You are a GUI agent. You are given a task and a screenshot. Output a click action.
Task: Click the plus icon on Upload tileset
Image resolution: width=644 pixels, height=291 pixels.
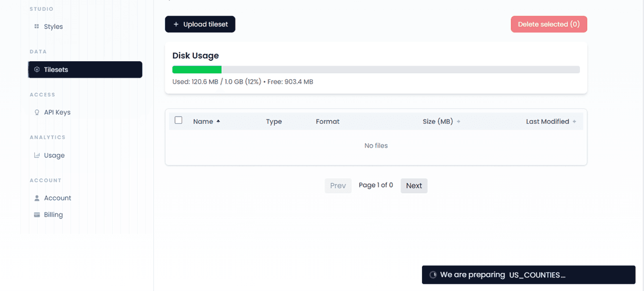pos(176,24)
